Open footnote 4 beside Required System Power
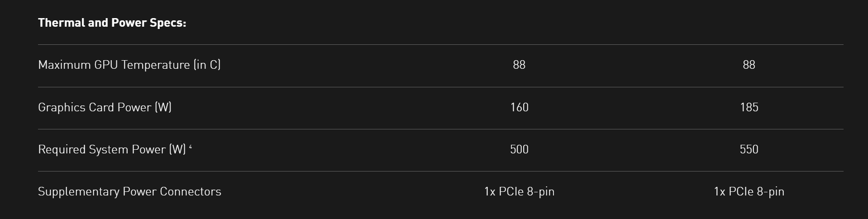Viewport: 868px width, 219px height. coord(191,147)
